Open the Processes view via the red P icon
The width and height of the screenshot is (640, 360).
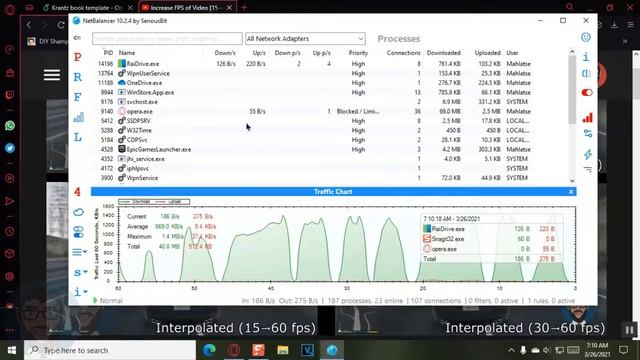point(78,57)
